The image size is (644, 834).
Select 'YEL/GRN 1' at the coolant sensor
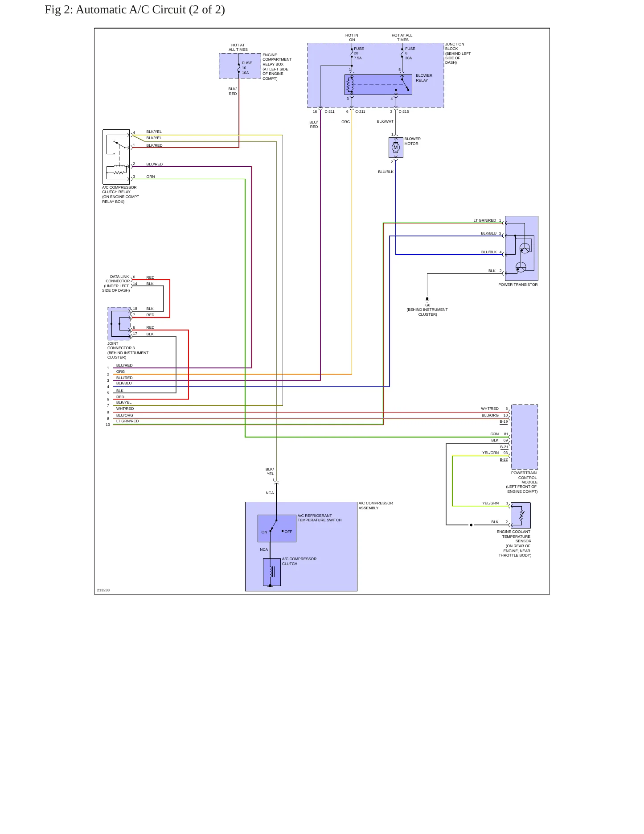495,503
